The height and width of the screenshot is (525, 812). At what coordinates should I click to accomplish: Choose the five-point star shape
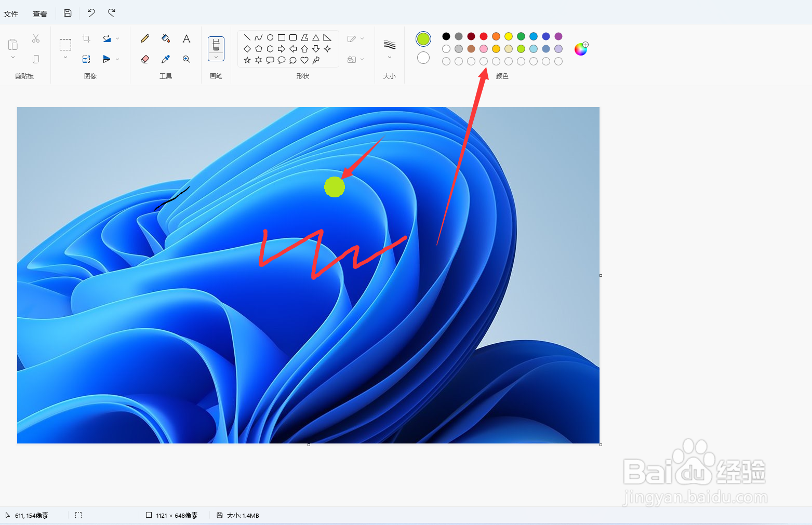pyautogui.click(x=247, y=60)
